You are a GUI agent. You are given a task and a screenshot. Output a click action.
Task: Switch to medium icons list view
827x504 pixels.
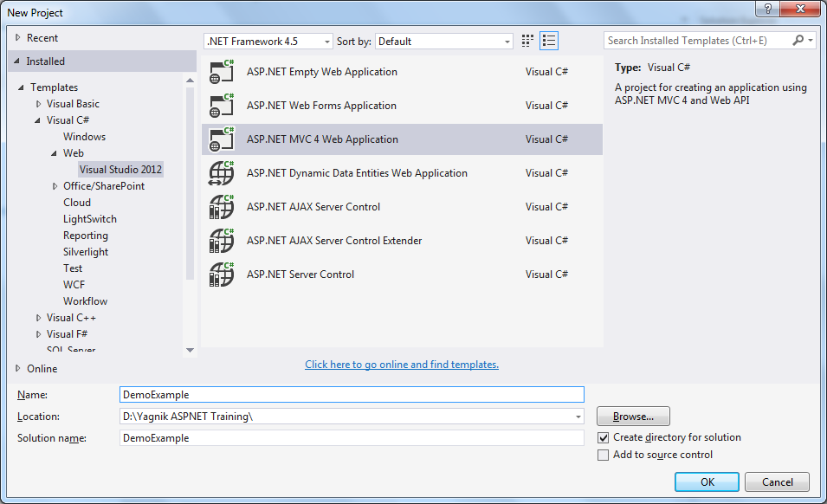coord(549,41)
